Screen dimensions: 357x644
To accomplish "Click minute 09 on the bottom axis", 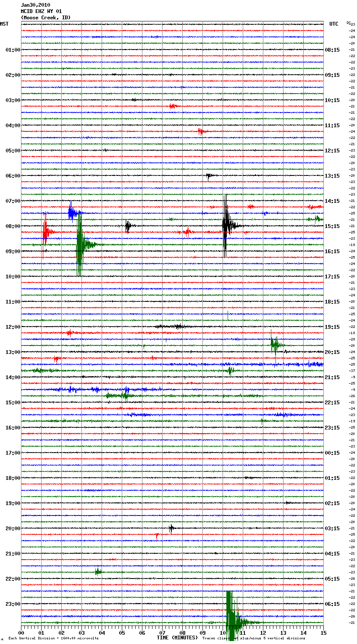I will click(x=202, y=633).
